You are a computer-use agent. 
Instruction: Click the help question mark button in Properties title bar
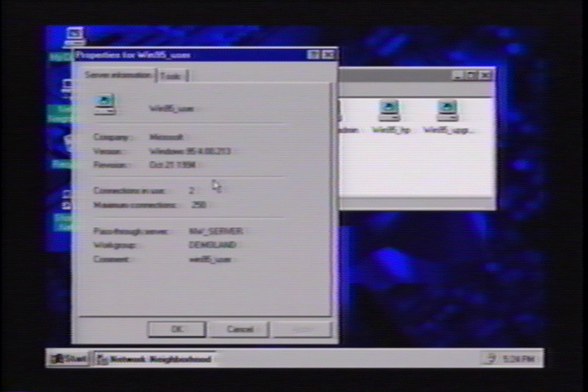(313, 55)
